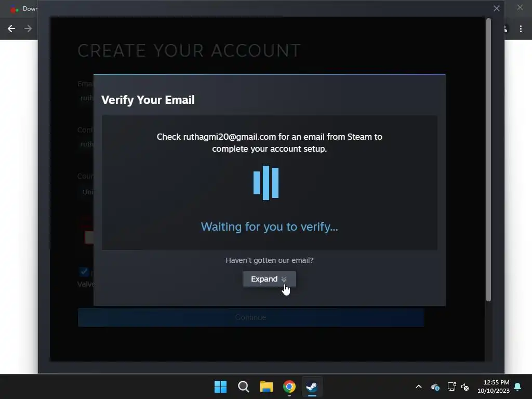The height and width of the screenshot is (399, 532).
Task: Switch to Google Chrome in the taskbar
Action: click(x=289, y=387)
